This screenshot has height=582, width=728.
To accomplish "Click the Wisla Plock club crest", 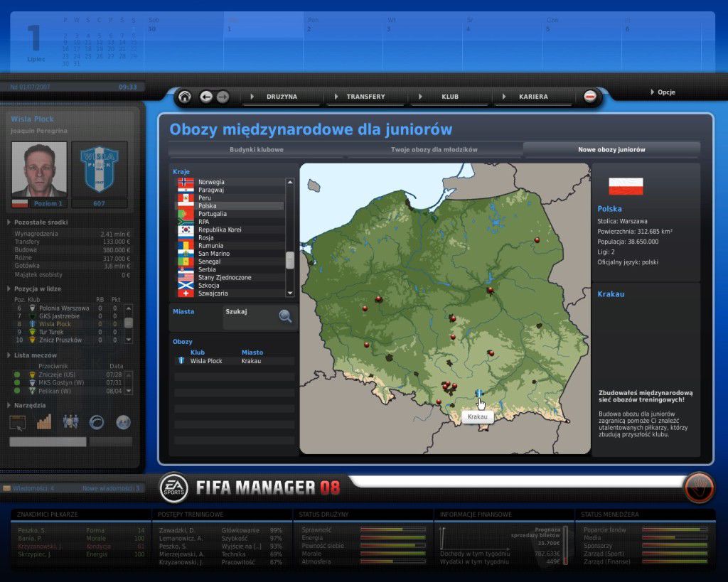I will [100, 169].
